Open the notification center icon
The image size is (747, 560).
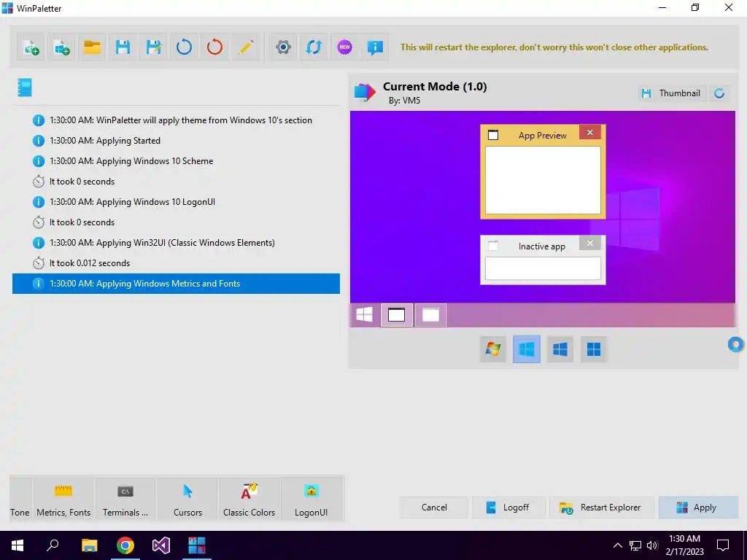(x=723, y=545)
